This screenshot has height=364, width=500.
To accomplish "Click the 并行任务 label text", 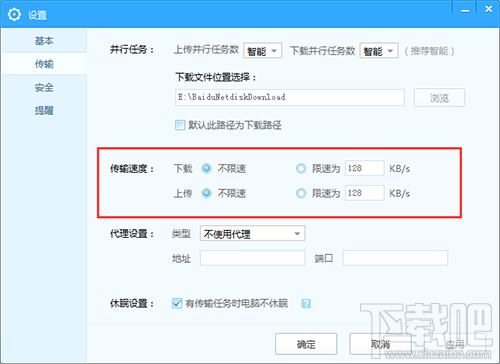I will tap(132, 50).
